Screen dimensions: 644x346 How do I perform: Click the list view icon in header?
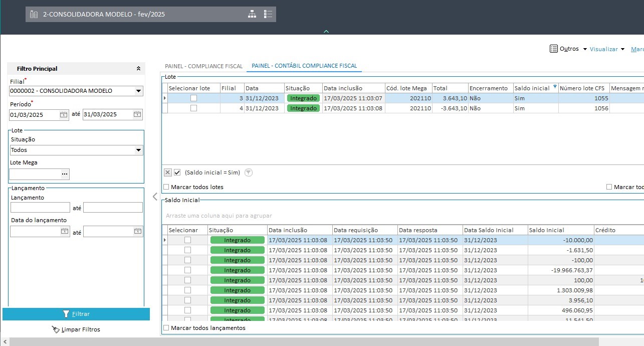[x=268, y=14]
